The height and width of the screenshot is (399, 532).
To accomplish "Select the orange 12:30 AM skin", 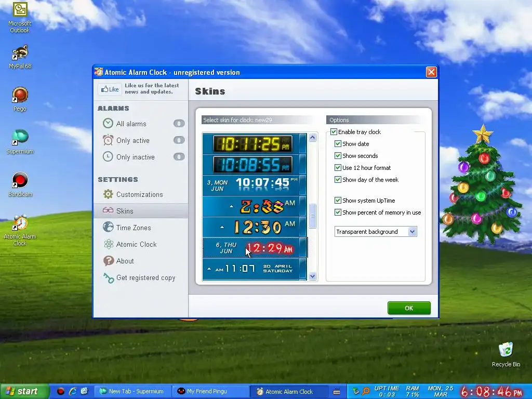I will click(x=255, y=227).
